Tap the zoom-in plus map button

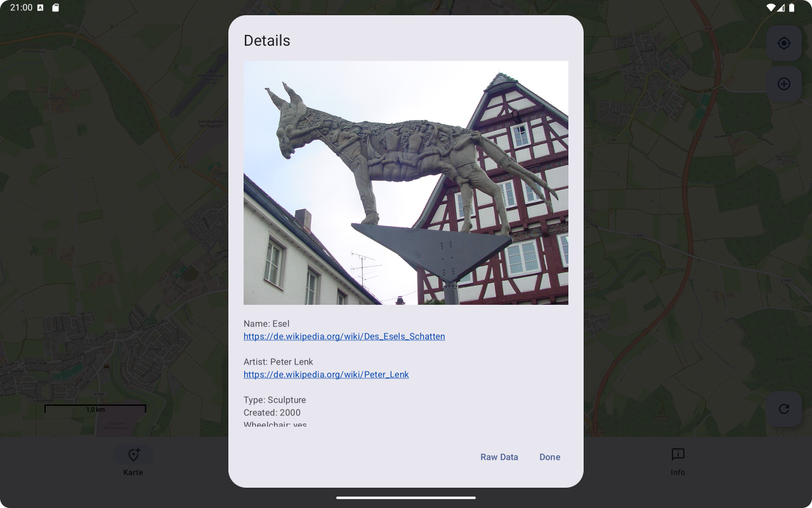tap(784, 84)
